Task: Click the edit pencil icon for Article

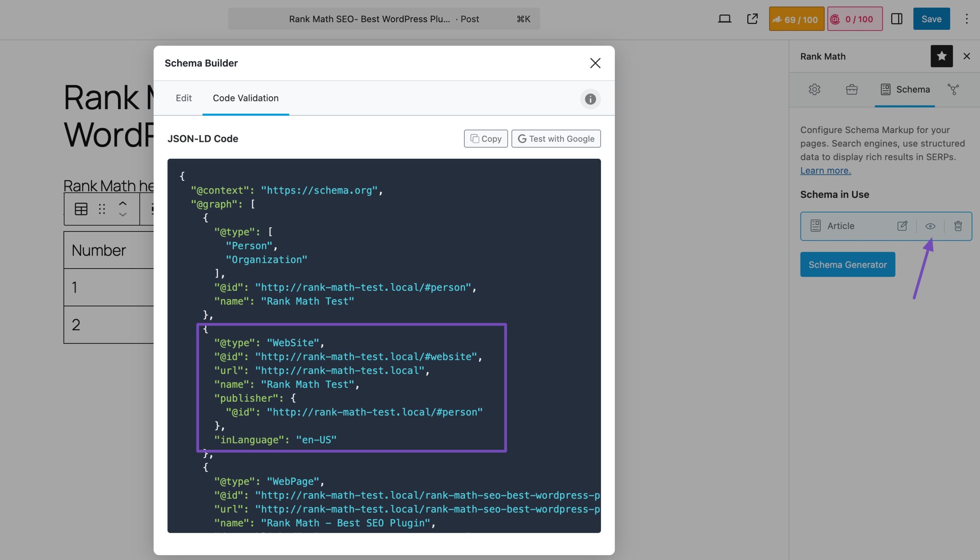Action: coord(902,226)
